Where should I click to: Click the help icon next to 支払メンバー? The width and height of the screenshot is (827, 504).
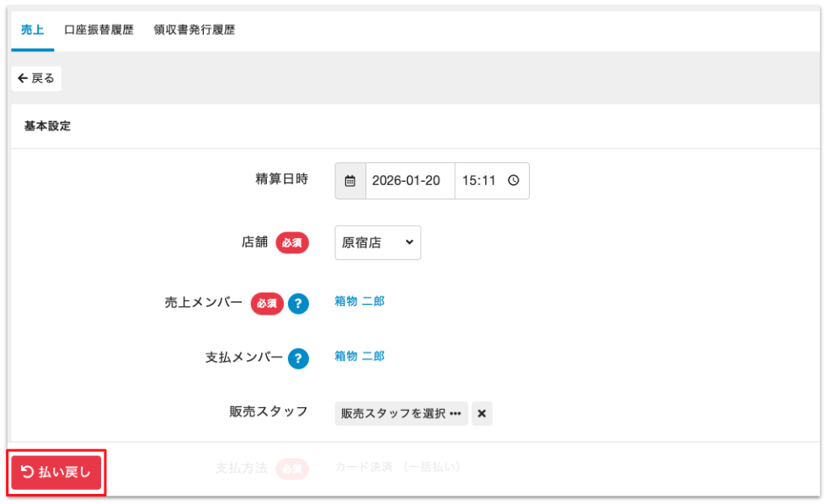click(298, 358)
